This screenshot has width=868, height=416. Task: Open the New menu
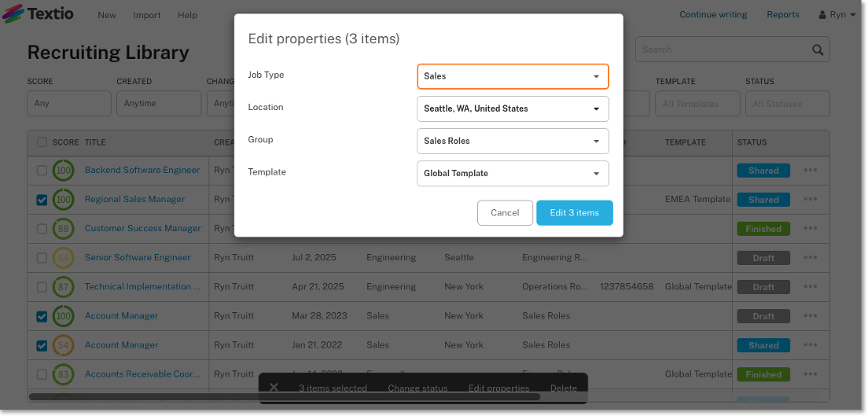point(107,15)
